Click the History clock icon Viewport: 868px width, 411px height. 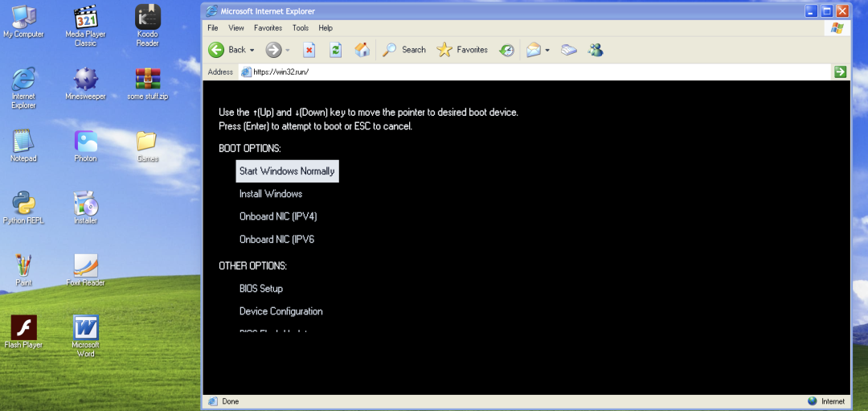[x=506, y=50]
